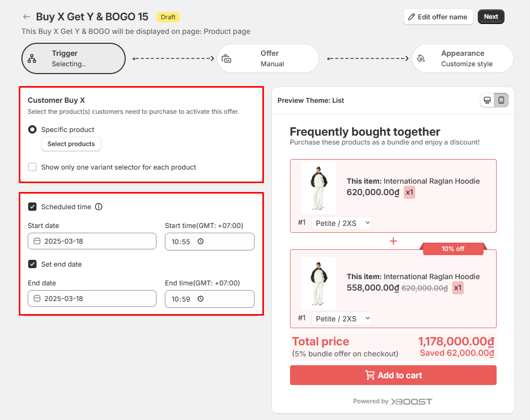
Task: Click the Start time clock icon
Action: click(x=200, y=242)
